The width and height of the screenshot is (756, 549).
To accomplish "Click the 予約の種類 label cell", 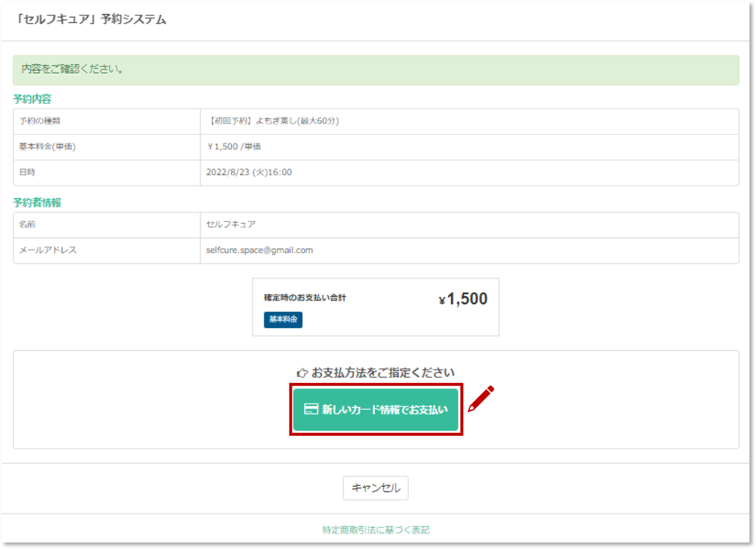I will [107, 121].
